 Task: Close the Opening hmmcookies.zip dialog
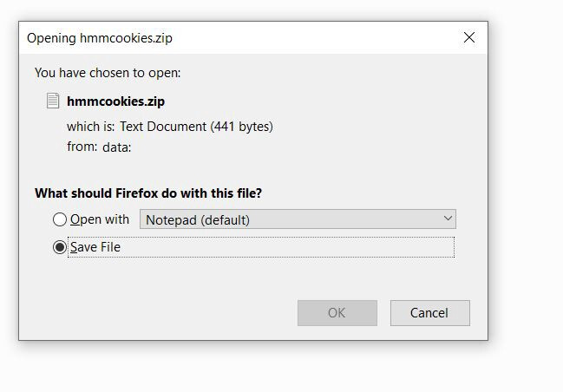pyautogui.click(x=469, y=37)
